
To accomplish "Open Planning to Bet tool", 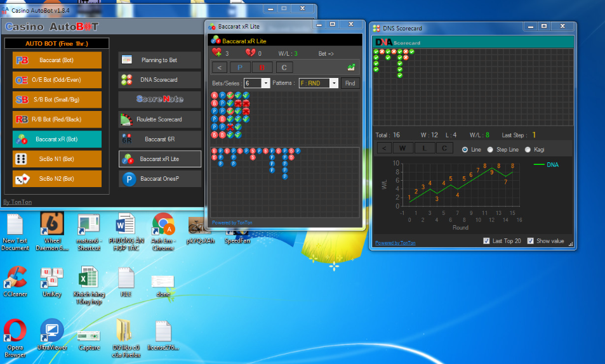I will point(160,60).
